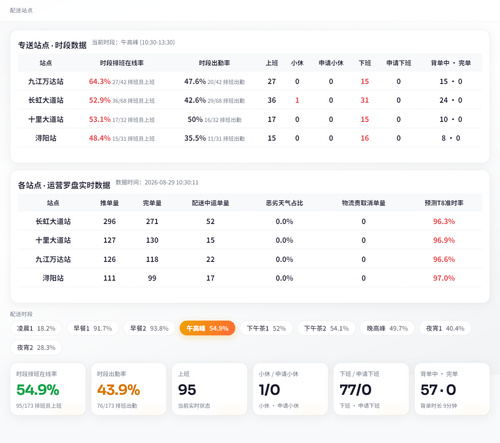
Task: Click the 申请下班 column header
Action: coord(398,63)
